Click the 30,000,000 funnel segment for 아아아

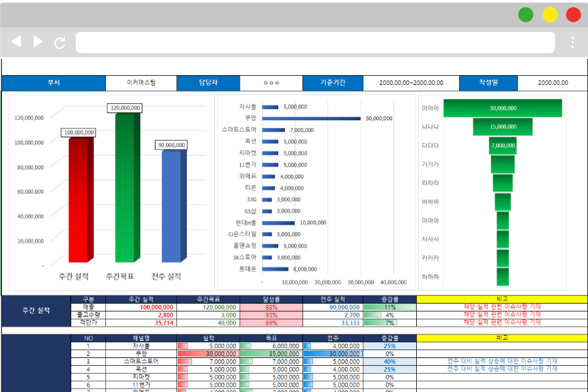pyautogui.click(x=503, y=108)
